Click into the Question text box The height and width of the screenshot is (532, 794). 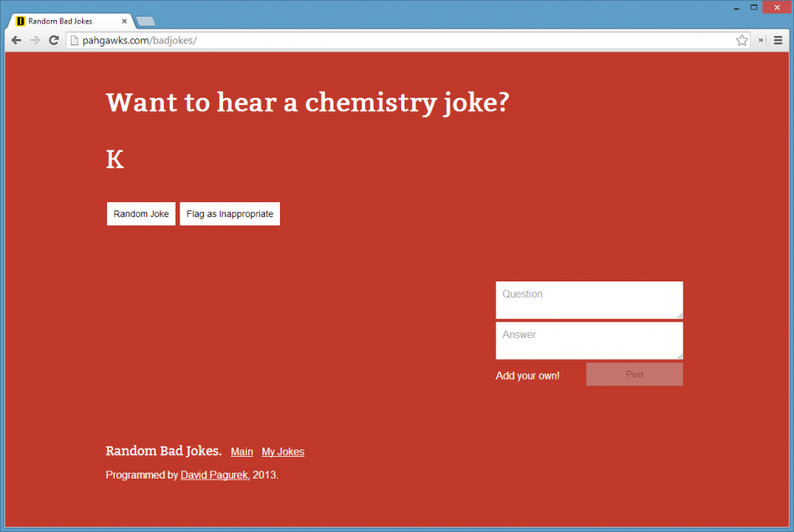(x=588, y=300)
